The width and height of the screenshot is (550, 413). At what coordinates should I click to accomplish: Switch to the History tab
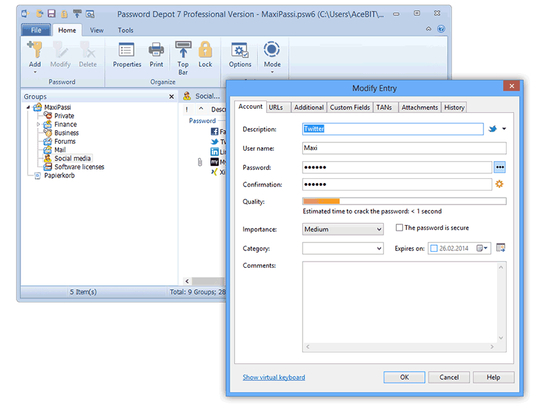454,107
